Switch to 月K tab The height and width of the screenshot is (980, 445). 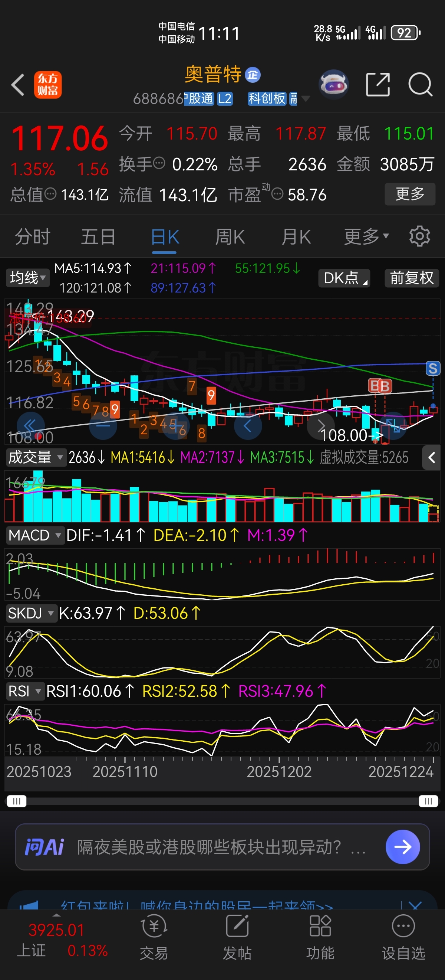(x=296, y=236)
